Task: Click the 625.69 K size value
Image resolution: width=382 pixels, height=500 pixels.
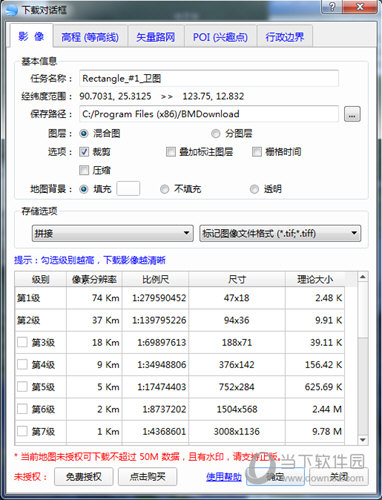Action: coord(323,387)
